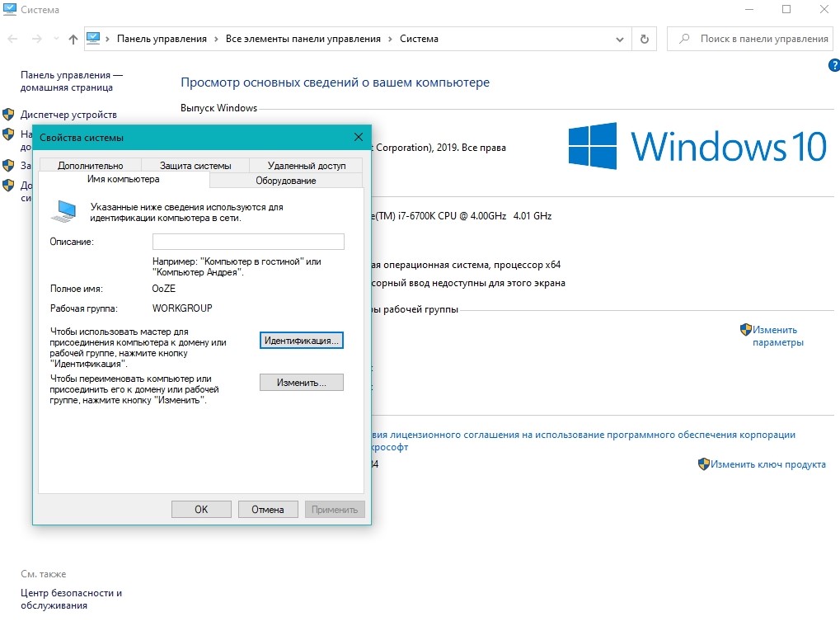Image resolution: width=840 pixels, height=626 pixels.
Task: Click 'Идентификация...' button
Action: click(x=302, y=341)
